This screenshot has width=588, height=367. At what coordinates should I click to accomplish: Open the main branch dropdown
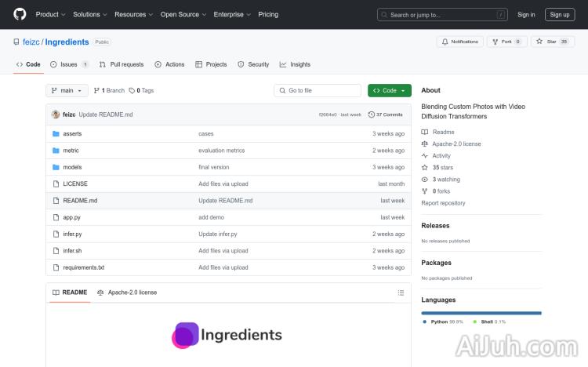[67, 90]
